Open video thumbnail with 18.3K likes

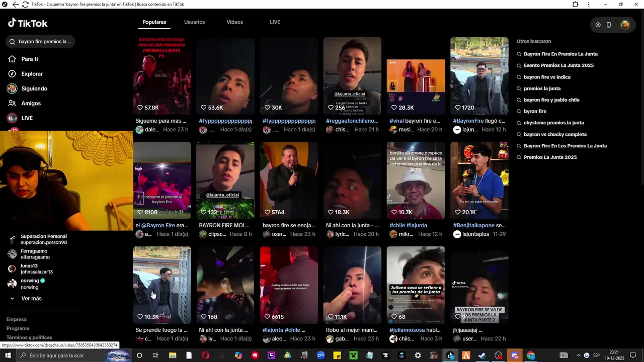coord(352,180)
